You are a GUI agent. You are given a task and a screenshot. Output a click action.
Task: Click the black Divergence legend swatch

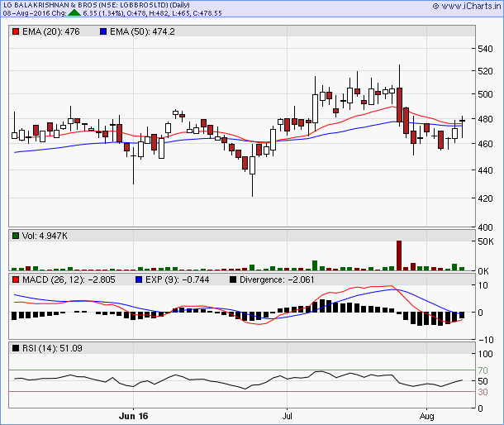pos(233,279)
